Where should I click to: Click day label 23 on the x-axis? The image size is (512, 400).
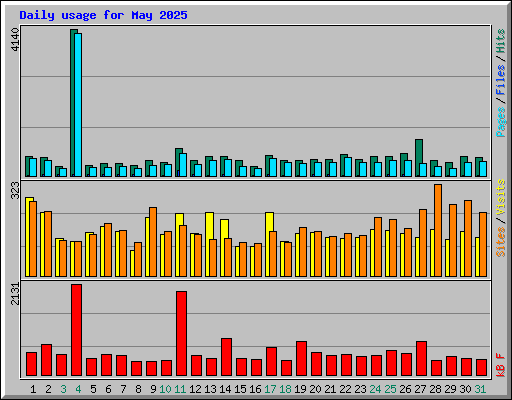(360, 389)
